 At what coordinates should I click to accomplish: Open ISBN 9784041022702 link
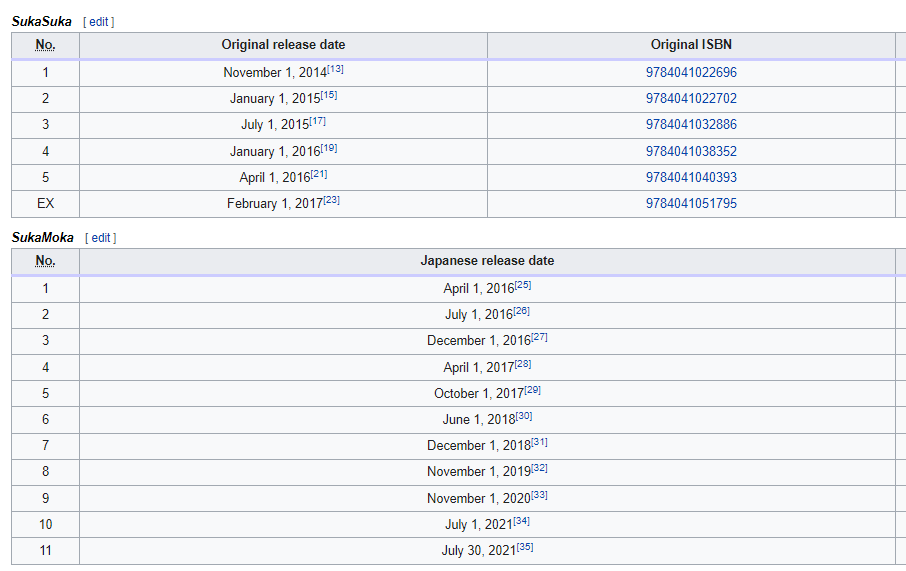[691, 99]
